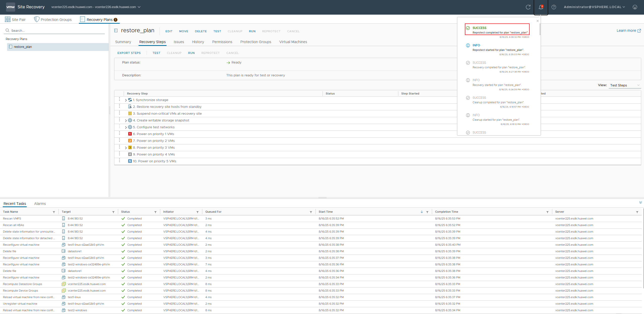Image resolution: width=644 pixels, height=314 pixels.
Task: Expand the Create writable storage snapshot step
Action: 126,120
